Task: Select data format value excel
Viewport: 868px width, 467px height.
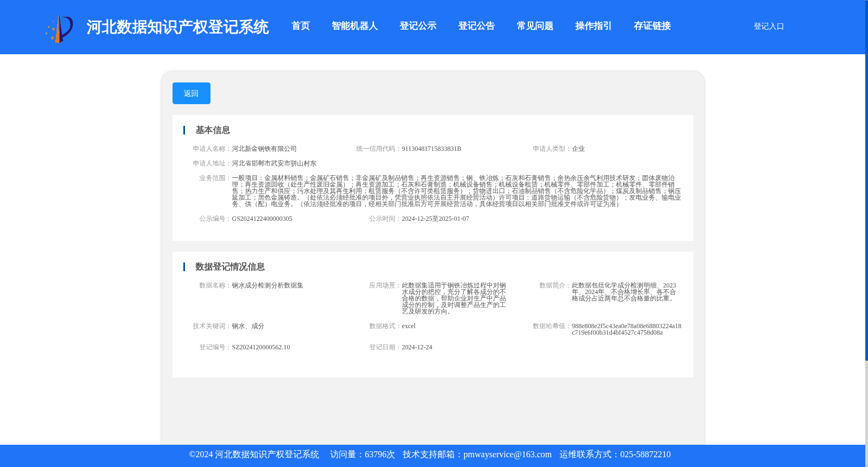Action: 409,326
